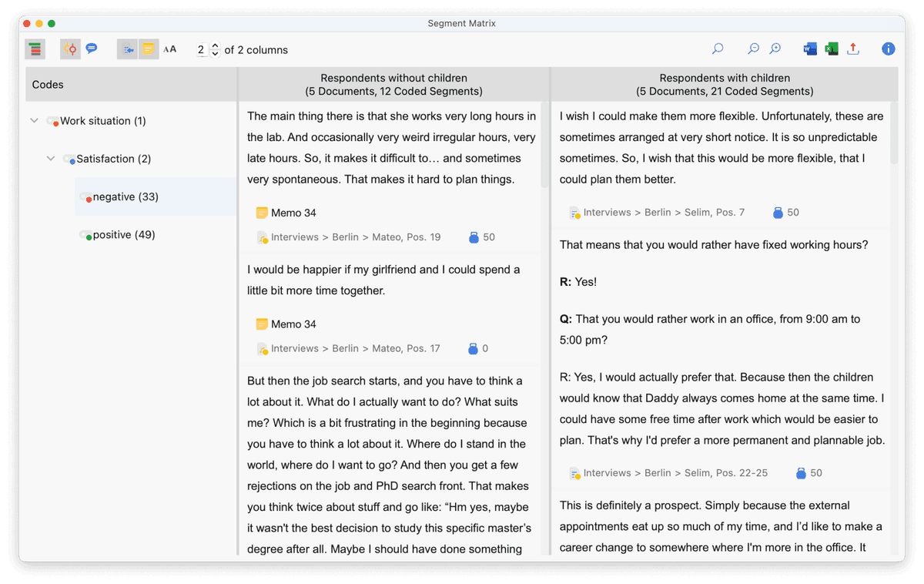The width and height of the screenshot is (924, 584).
Task: Select the positive (49) code
Action: pos(117,235)
